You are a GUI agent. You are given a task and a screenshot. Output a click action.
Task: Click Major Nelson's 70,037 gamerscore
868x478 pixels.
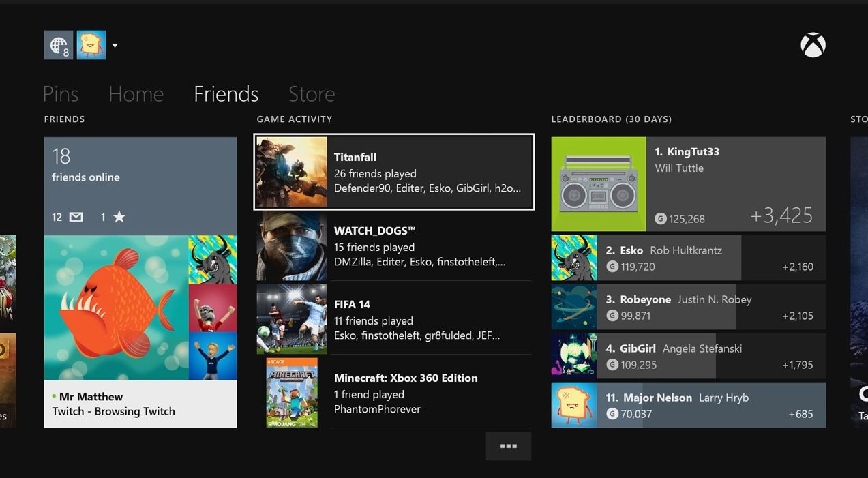636,414
